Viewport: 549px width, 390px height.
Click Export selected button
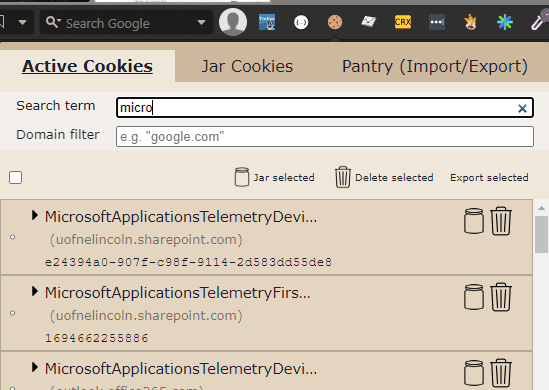click(489, 177)
